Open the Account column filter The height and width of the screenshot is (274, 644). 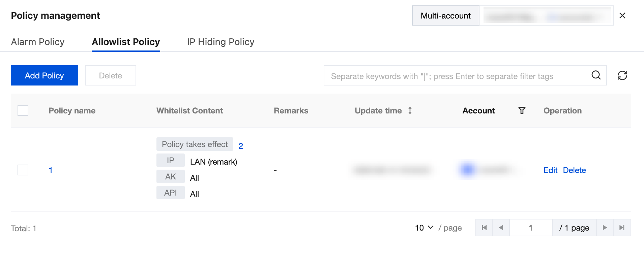pos(522,111)
